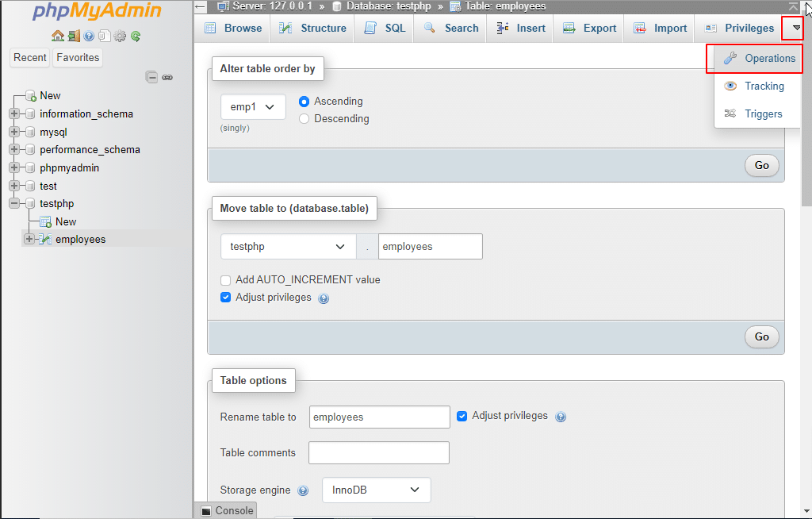Viewport: 812px width, 519px height.
Task: Click the Move table name input field
Action: tap(431, 246)
